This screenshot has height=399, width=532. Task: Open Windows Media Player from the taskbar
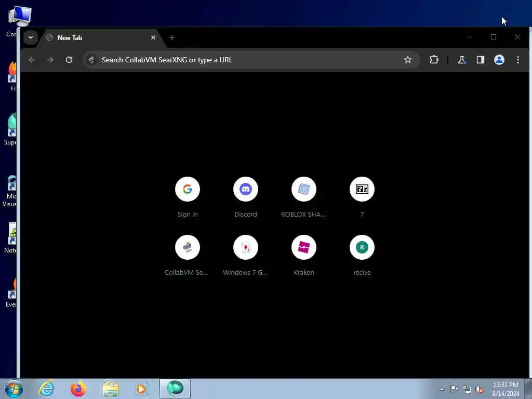pyautogui.click(x=142, y=389)
